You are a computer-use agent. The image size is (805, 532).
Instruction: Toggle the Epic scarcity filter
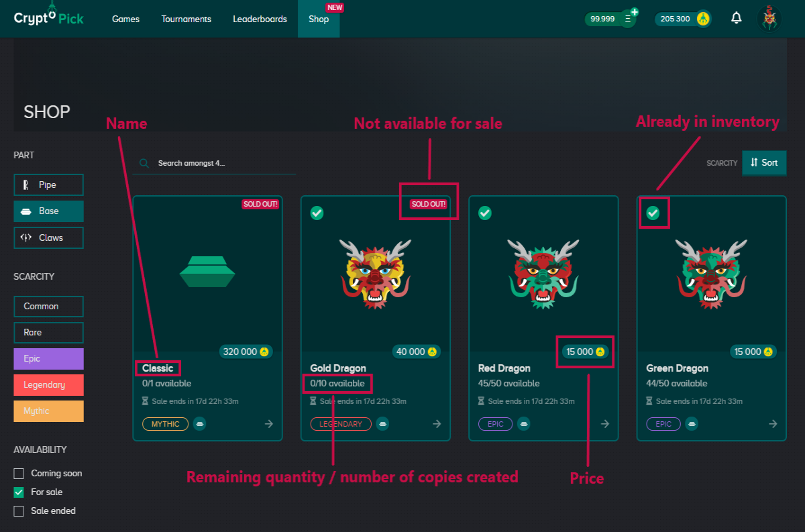tap(48, 358)
